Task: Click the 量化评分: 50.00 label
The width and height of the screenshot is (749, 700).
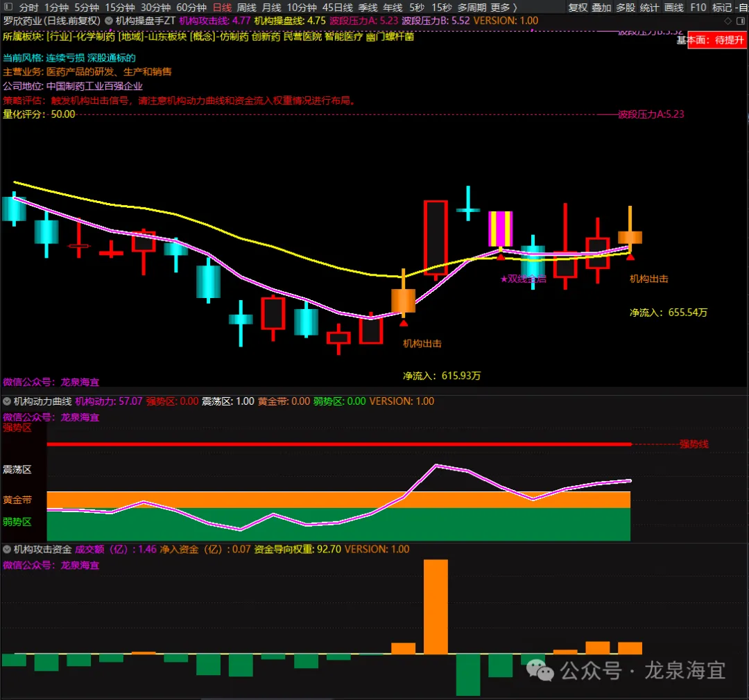Action: pos(39,114)
